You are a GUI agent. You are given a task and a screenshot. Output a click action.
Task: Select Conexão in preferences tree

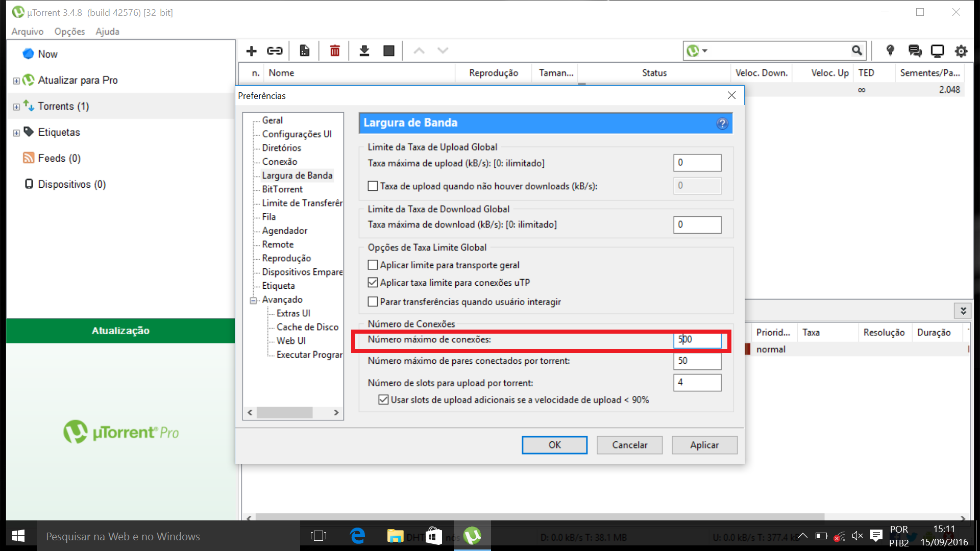pos(280,162)
